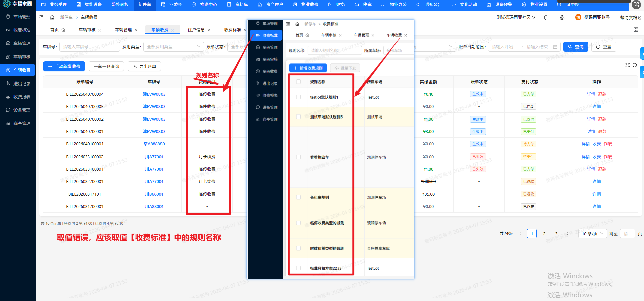The image size is (644, 301).
Task: Click the refresh icon above the table
Action: 635,65
